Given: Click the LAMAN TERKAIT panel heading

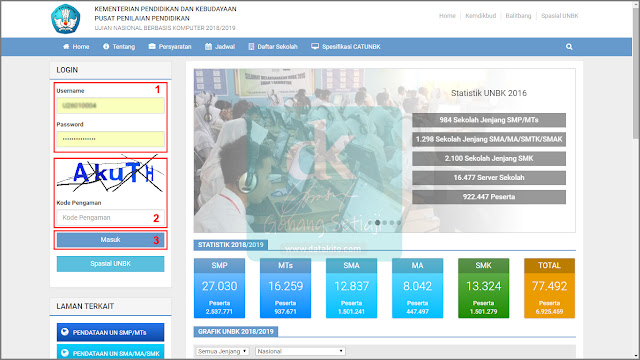Looking at the screenshot, I should (85, 306).
